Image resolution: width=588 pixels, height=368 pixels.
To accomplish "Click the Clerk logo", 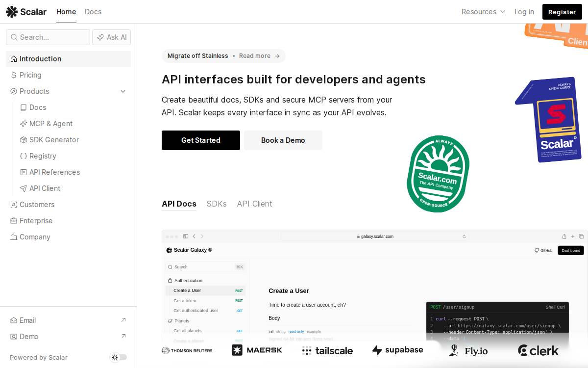I will pyautogui.click(x=538, y=350).
